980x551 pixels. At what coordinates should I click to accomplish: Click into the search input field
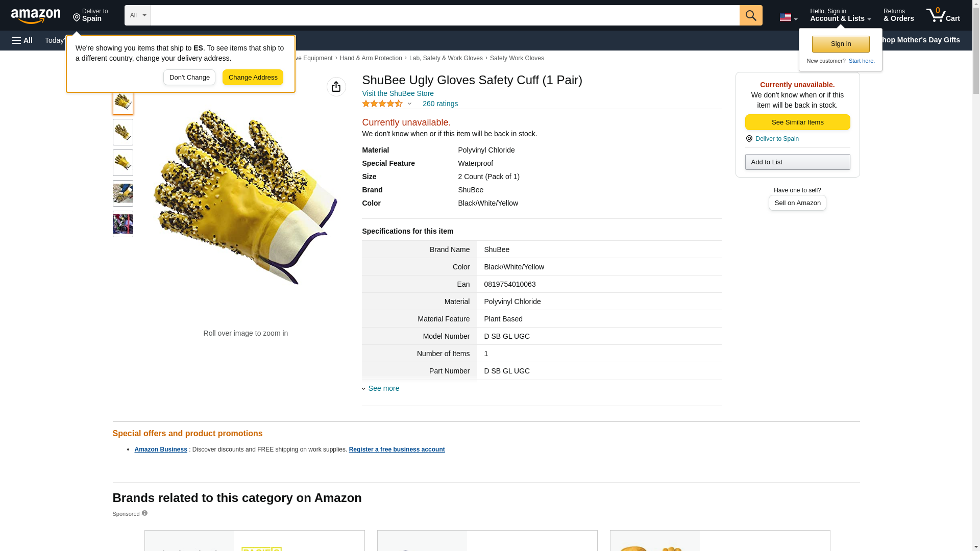click(445, 15)
